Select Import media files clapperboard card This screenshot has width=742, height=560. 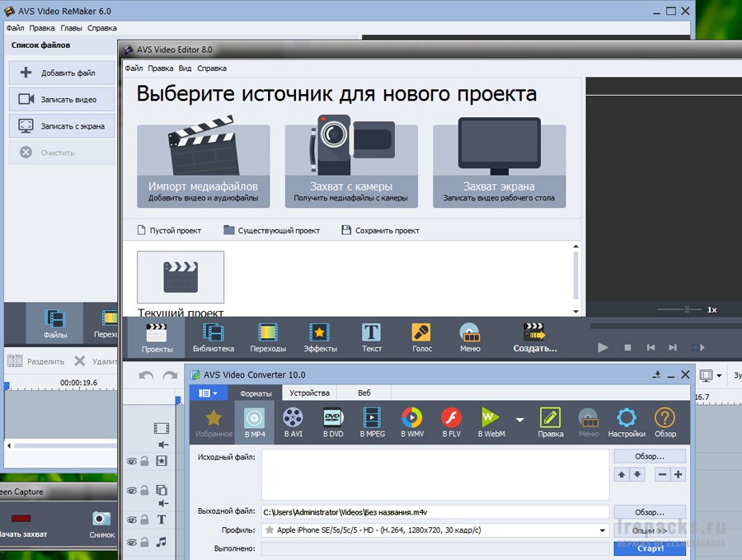[204, 163]
